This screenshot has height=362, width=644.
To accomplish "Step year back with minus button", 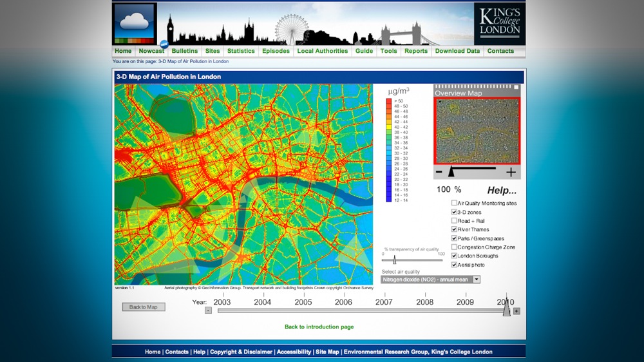I will click(208, 310).
